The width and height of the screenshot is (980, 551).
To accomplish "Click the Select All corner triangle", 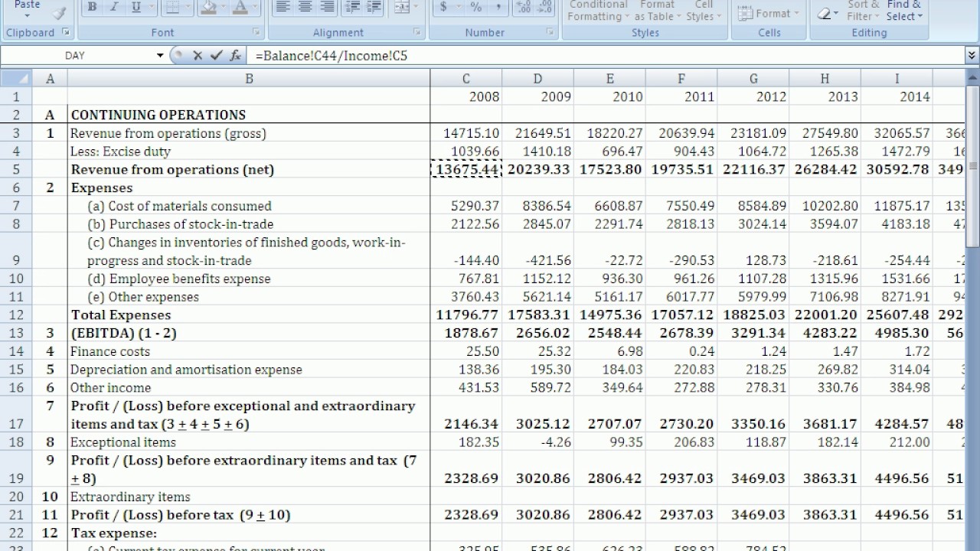I will (x=16, y=78).
